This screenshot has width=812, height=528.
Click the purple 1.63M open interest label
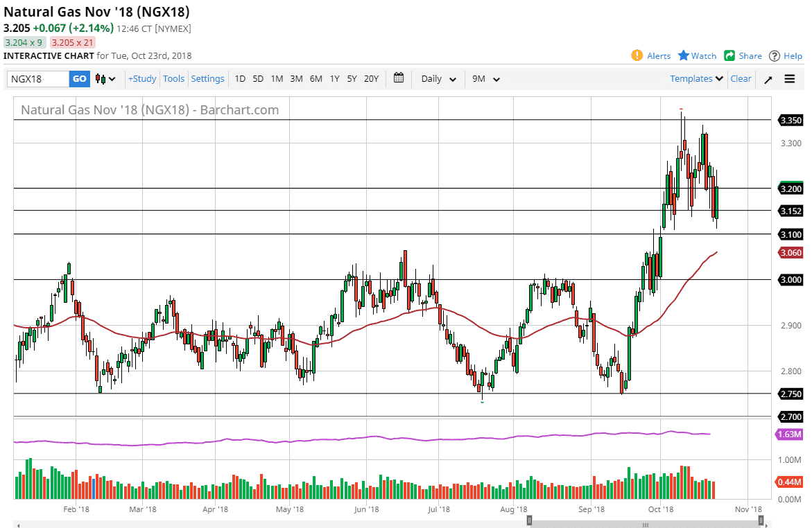(789, 434)
